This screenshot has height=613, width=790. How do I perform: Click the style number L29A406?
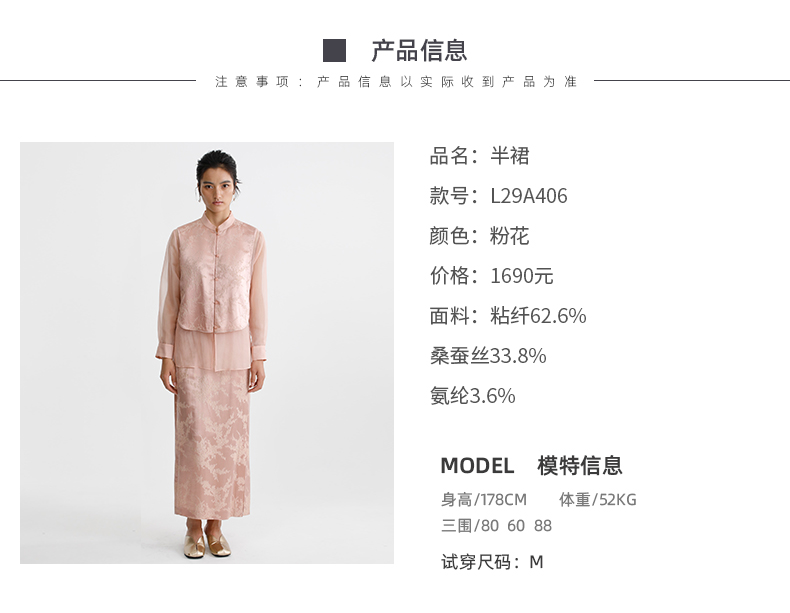[x=529, y=196]
